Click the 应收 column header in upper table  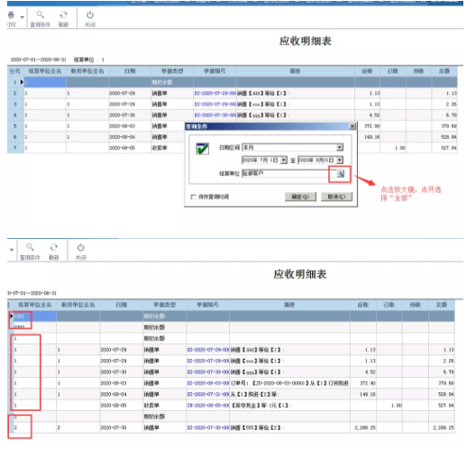click(367, 71)
